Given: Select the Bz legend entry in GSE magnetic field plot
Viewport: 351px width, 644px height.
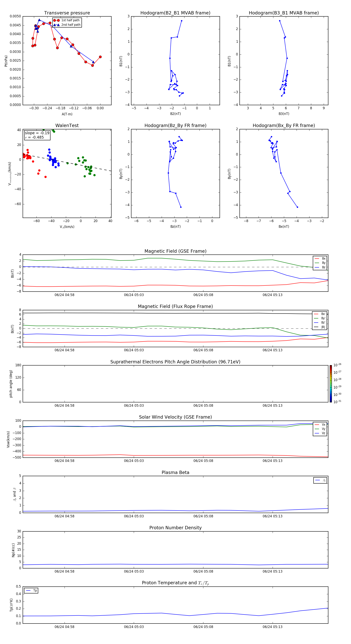Looking at the screenshot, I should (x=320, y=267).
